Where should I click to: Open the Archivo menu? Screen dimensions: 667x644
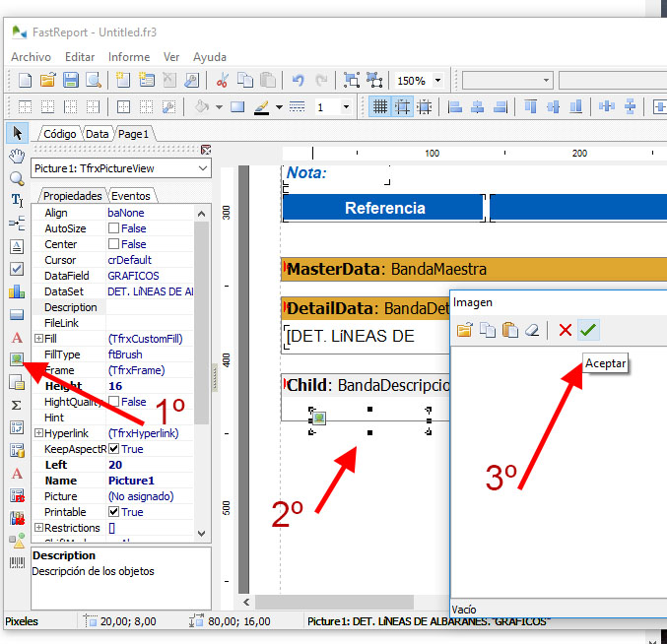31,57
